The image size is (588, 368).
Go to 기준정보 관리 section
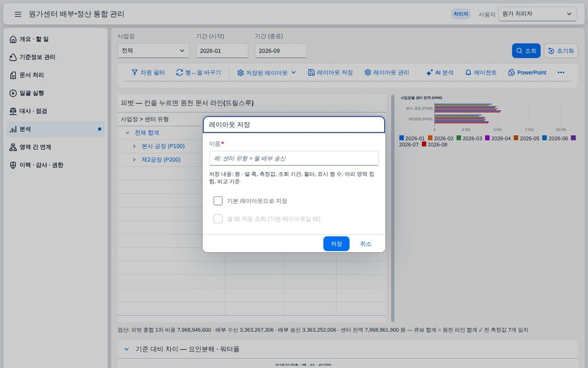pyautogui.click(x=56, y=57)
